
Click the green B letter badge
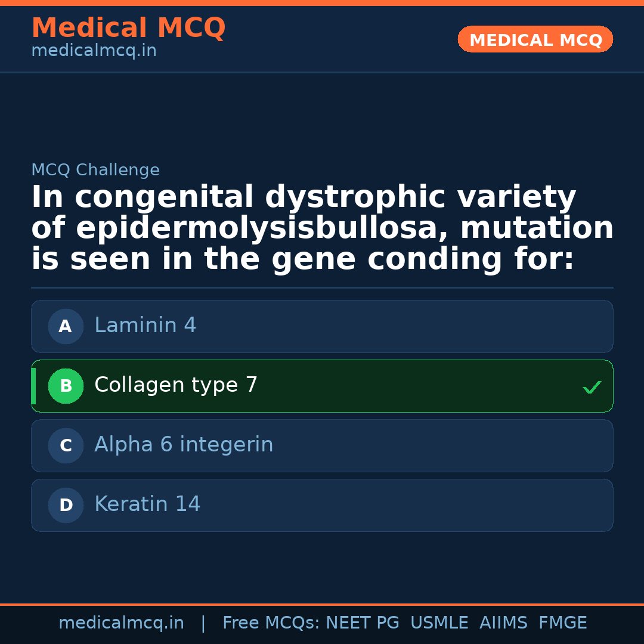point(66,386)
